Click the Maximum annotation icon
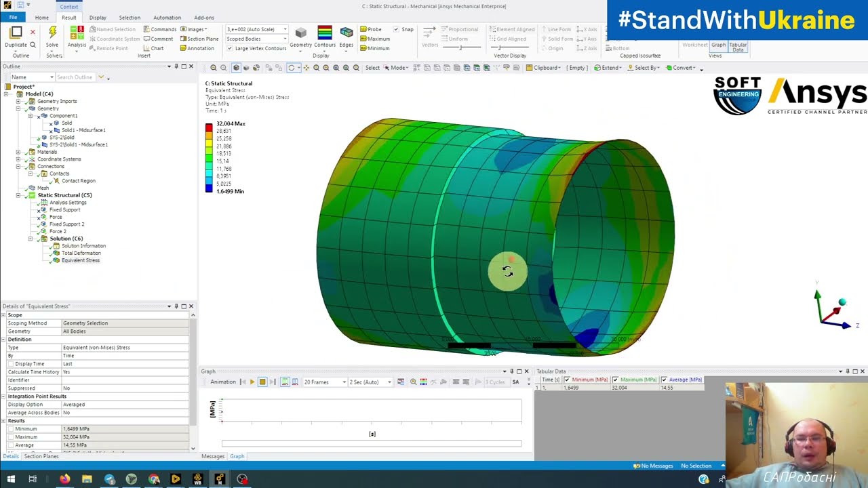 point(375,39)
